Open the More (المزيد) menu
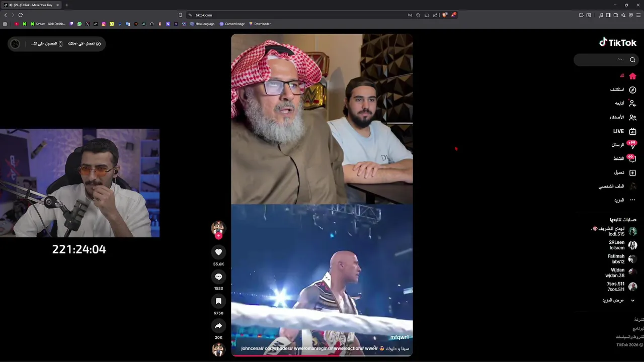644x362 pixels. coord(625,200)
